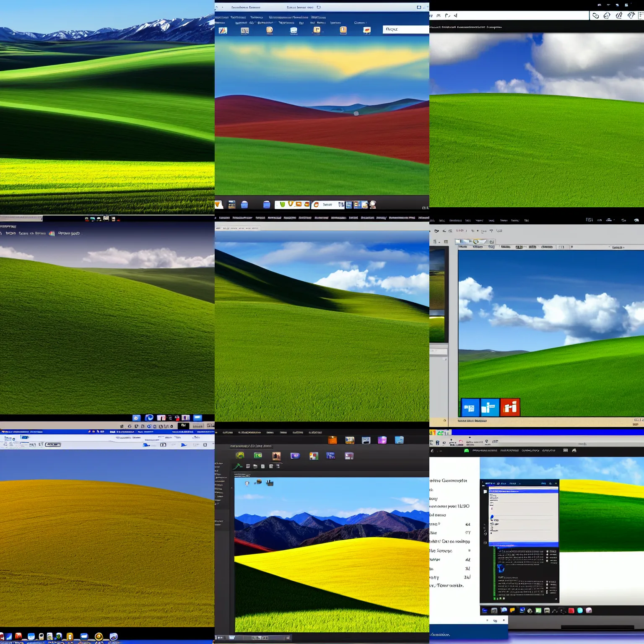Open the orange icon in the bottom-middle dark toolbar
The image size is (644, 644).
click(332, 440)
